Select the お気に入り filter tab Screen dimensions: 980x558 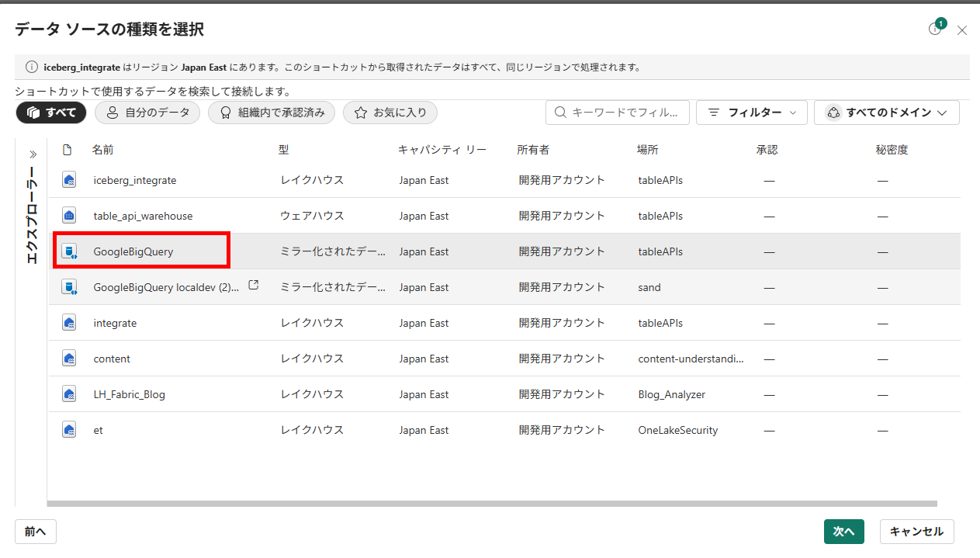(390, 113)
